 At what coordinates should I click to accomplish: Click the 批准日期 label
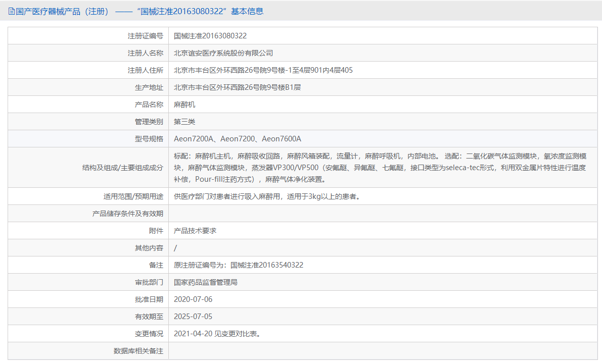pos(149,299)
